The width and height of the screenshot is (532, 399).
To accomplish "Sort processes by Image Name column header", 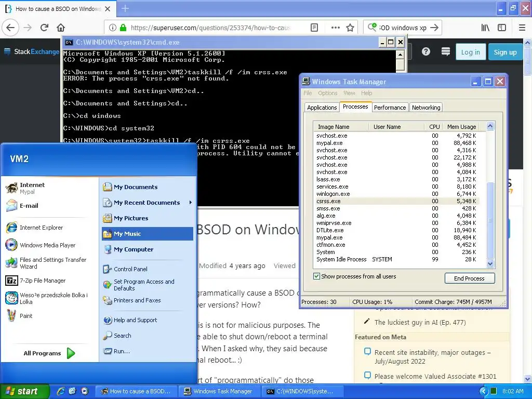I will (341, 127).
